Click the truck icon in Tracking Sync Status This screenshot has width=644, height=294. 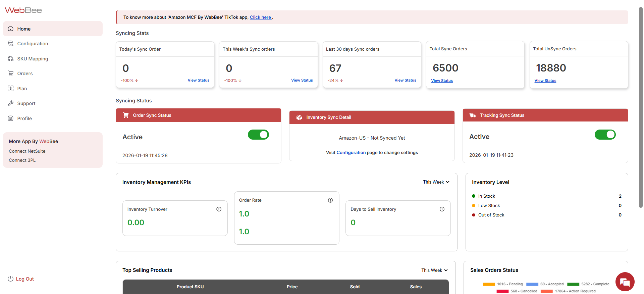tap(473, 115)
